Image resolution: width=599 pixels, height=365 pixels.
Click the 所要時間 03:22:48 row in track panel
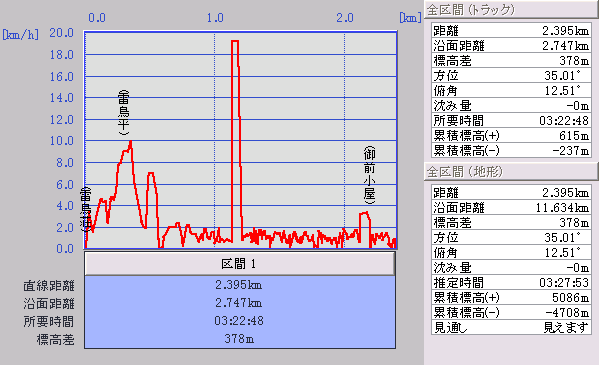(511, 121)
